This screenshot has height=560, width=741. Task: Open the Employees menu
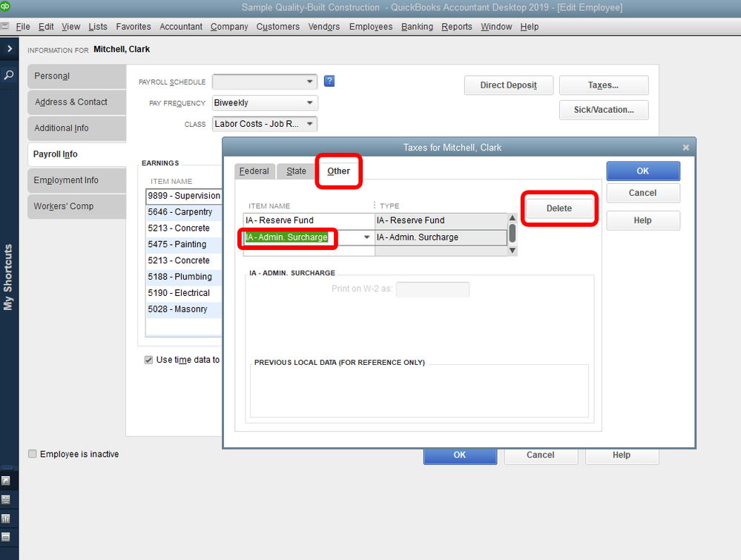[371, 27]
